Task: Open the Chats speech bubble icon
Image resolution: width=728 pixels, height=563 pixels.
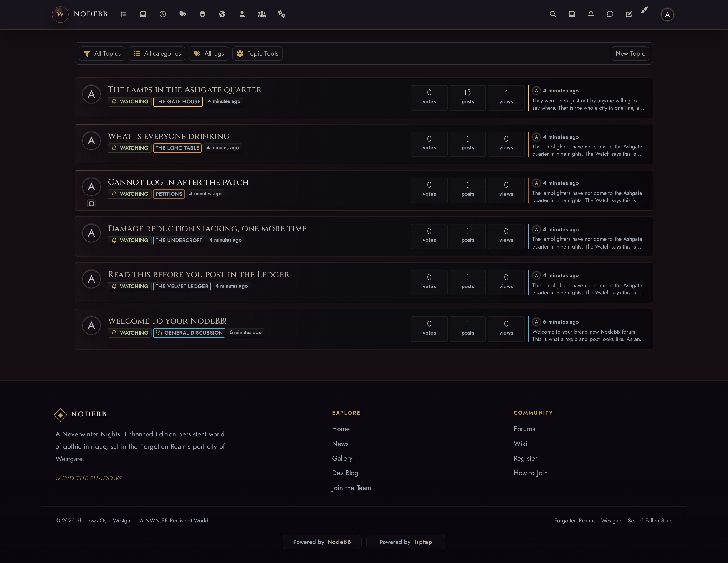Action: [x=610, y=14]
